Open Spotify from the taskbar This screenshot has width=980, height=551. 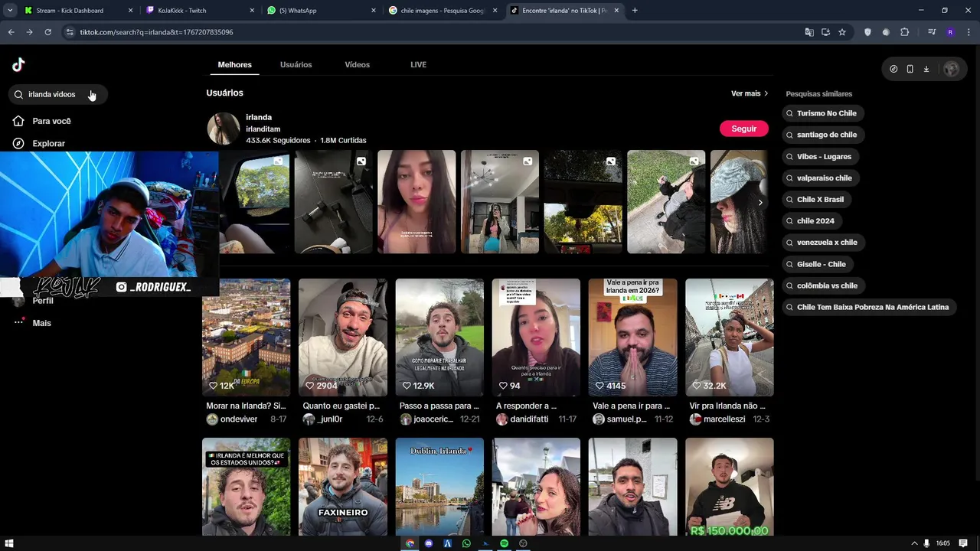(504, 543)
